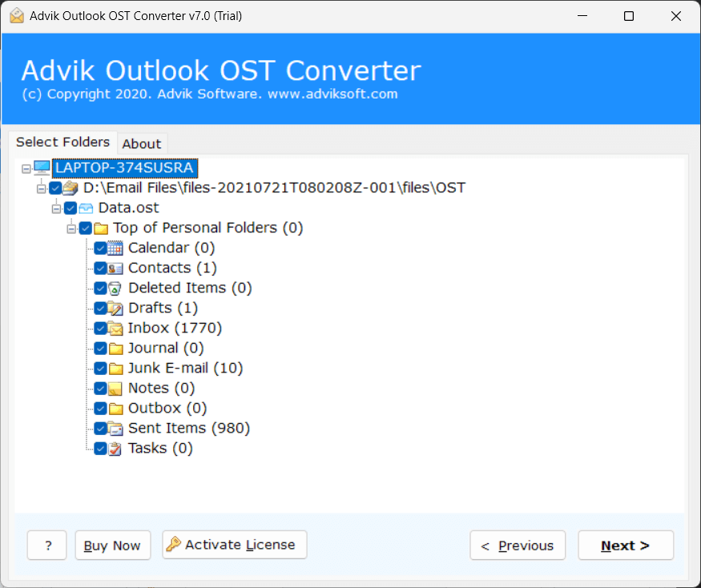Open the About tab
The height and width of the screenshot is (588, 701).
(x=142, y=144)
